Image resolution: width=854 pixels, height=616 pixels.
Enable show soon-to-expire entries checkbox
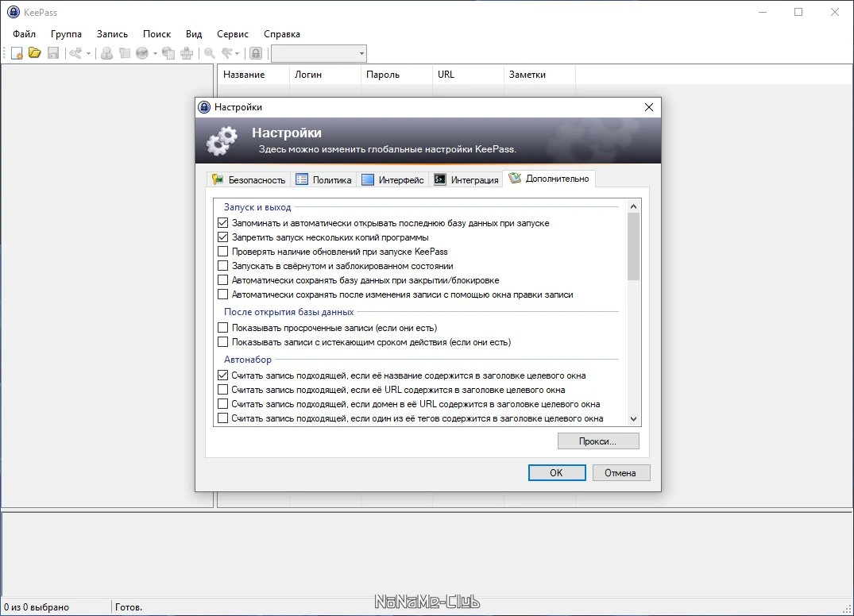click(222, 342)
